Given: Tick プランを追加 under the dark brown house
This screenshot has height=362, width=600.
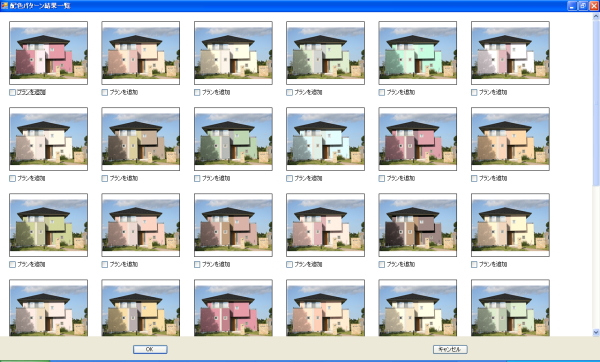Looking at the screenshot, I should 382,265.
